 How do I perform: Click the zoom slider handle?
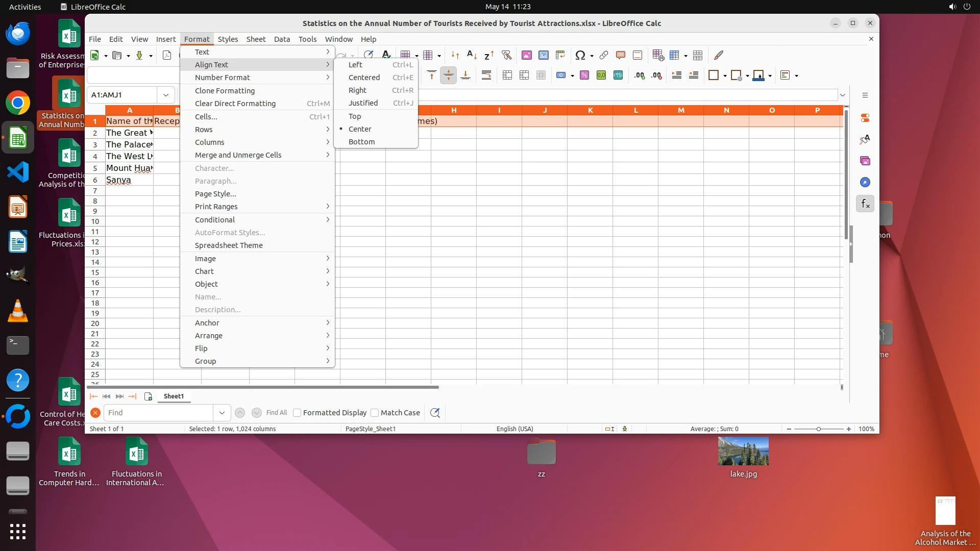pos(819,429)
